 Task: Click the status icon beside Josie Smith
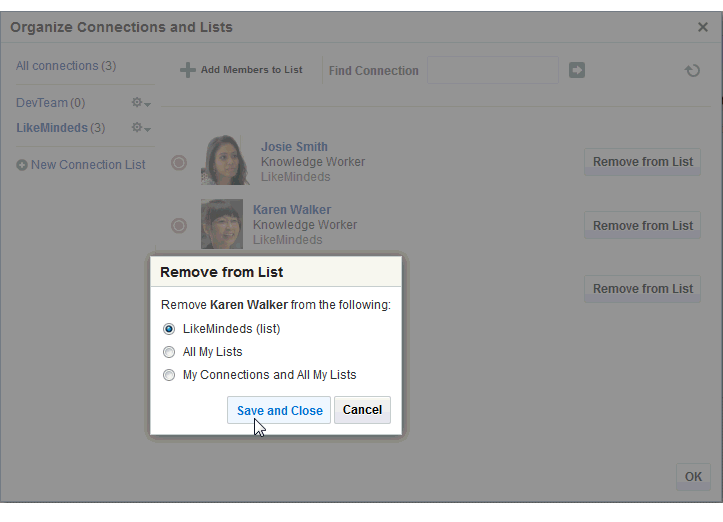click(x=179, y=162)
